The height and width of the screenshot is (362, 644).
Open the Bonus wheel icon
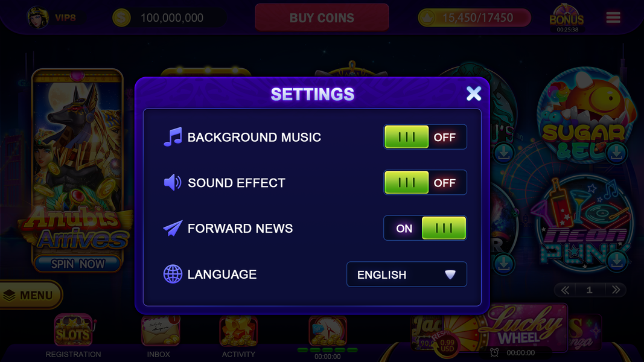tap(567, 18)
